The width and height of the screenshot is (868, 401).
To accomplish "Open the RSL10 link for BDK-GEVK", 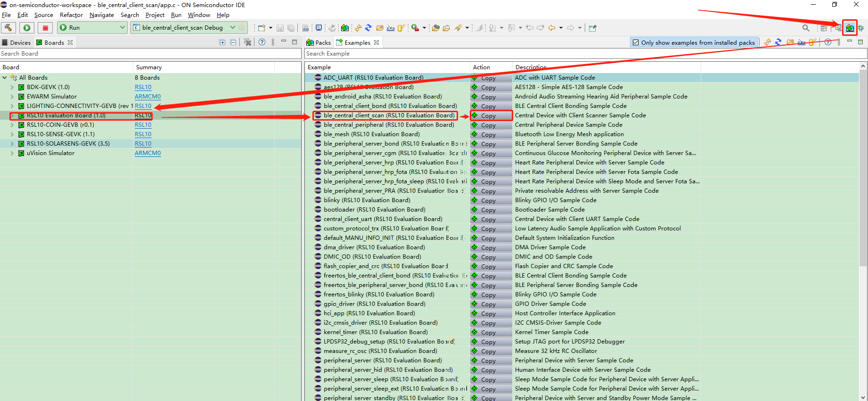I will pos(143,87).
